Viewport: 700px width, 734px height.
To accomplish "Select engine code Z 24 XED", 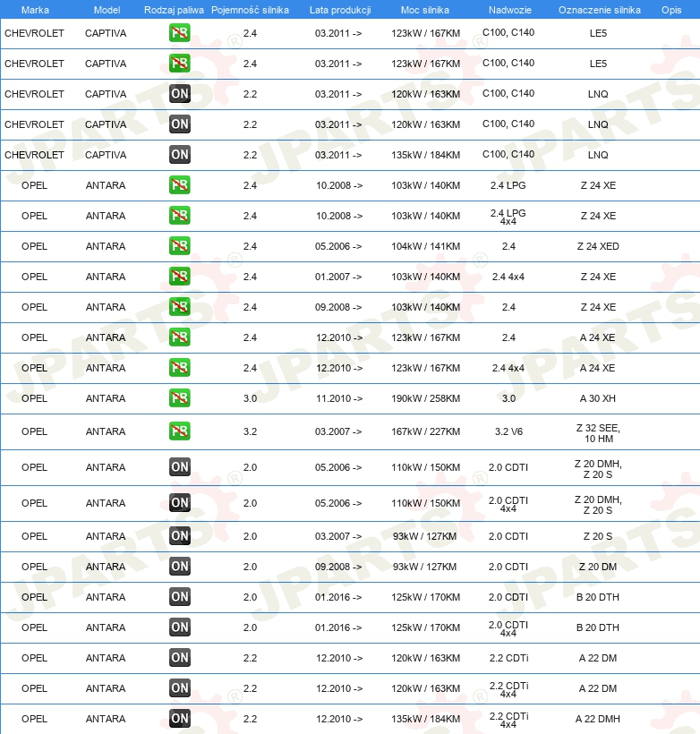I will click(x=598, y=246).
